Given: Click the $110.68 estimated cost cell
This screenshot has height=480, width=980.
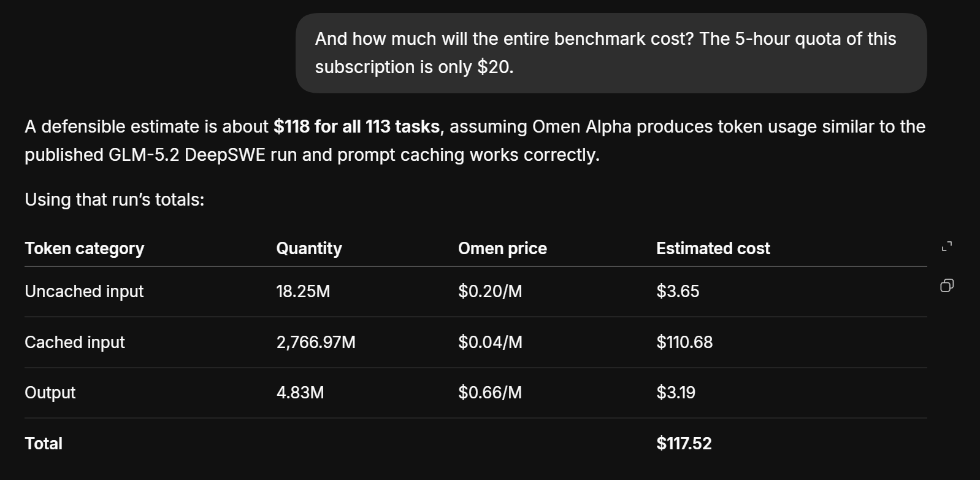Looking at the screenshot, I should point(684,342).
